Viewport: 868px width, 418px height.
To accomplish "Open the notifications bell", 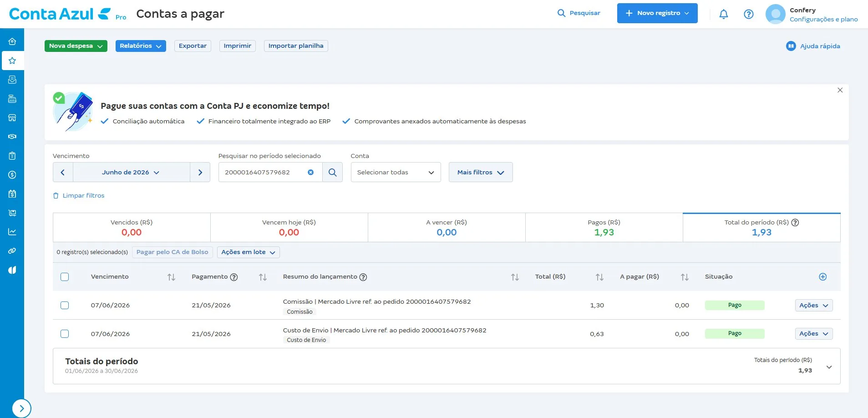I will [x=723, y=14].
